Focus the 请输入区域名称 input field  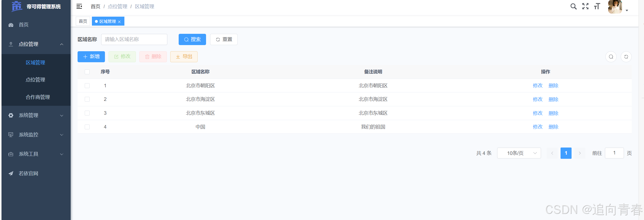tap(134, 39)
